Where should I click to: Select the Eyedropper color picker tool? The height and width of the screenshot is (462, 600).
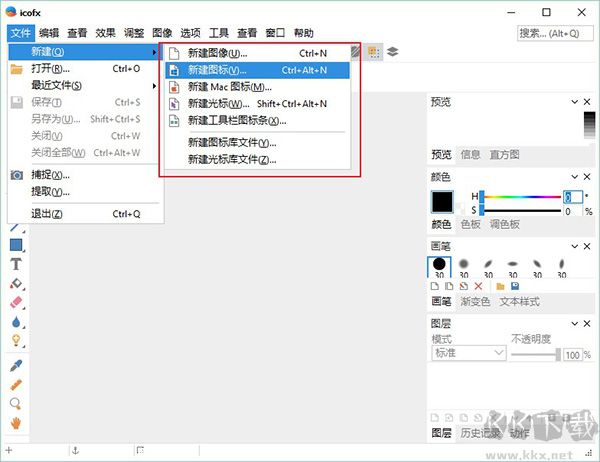16,366
